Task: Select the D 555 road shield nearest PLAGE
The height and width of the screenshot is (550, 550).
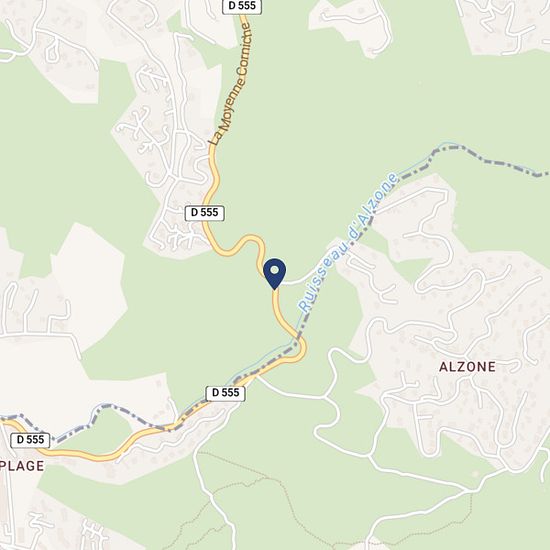Action: point(30,440)
